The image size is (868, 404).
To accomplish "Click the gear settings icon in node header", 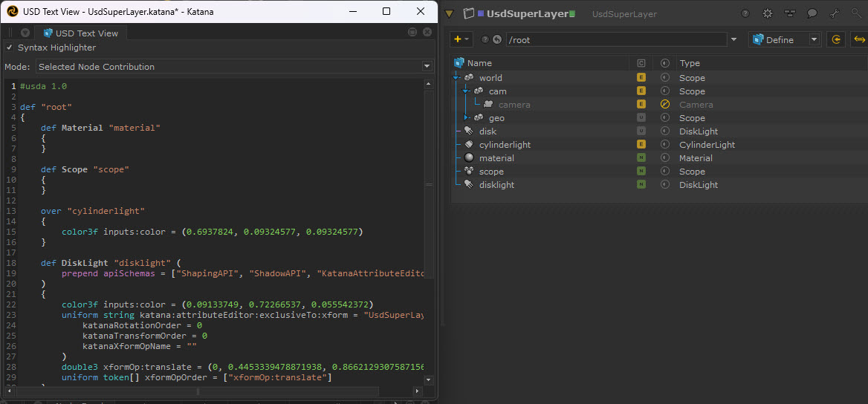I will coord(768,13).
